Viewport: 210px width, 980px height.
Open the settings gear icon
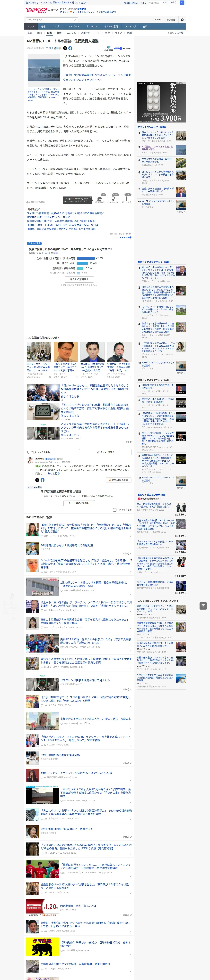[x=182, y=20]
